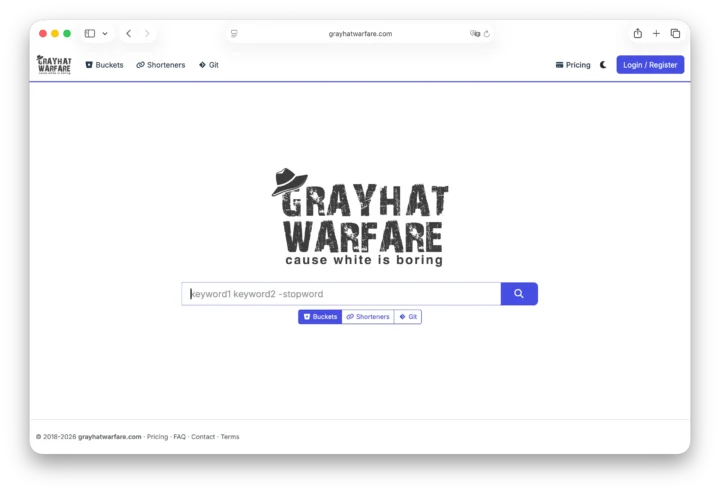This screenshot has width=720, height=493.
Task: Go forward with the browser forward arrow
Action: click(x=147, y=34)
